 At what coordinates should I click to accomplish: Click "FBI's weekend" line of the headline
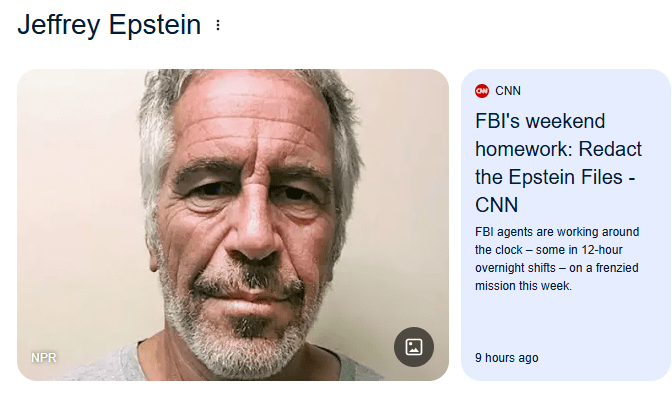click(x=540, y=121)
